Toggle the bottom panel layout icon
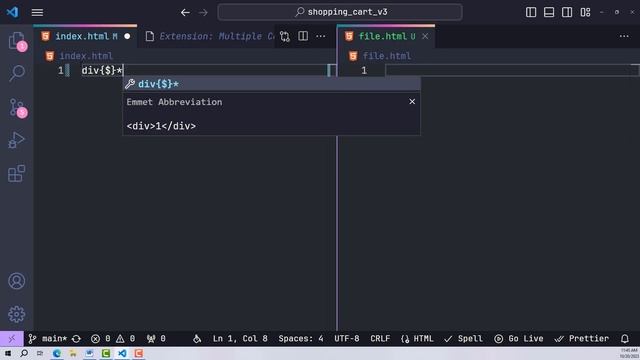The image size is (640, 360). tap(549, 12)
